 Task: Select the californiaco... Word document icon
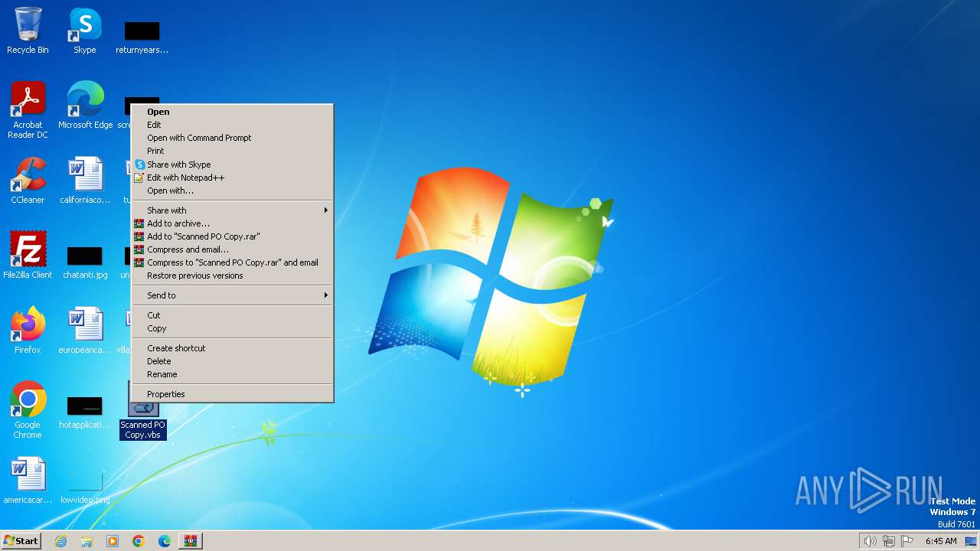coord(85,180)
